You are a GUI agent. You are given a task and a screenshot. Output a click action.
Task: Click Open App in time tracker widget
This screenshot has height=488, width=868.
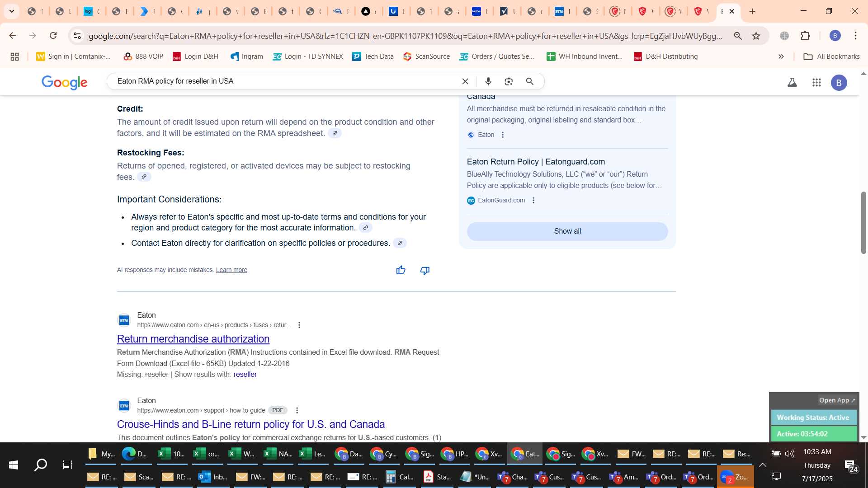click(x=837, y=400)
